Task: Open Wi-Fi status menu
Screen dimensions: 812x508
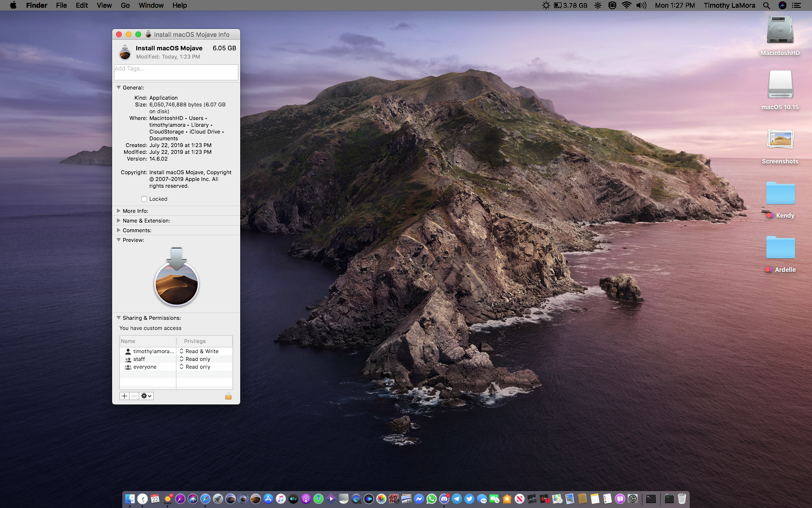Action: tap(626, 5)
